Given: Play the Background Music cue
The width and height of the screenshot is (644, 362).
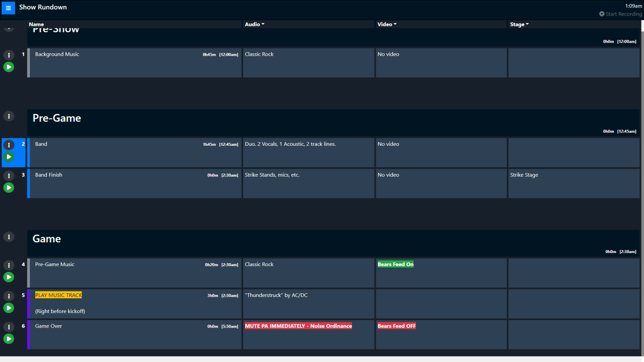Looking at the screenshot, I should 9,67.
